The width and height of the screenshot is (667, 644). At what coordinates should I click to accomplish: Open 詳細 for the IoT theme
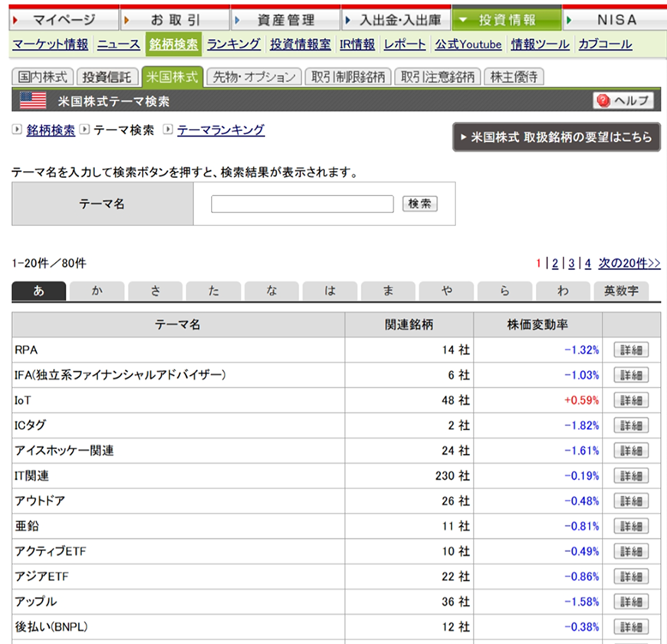point(631,400)
